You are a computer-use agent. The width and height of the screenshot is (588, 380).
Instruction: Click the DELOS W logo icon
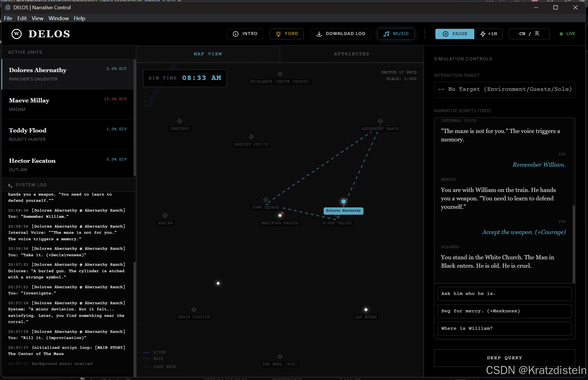point(17,34)
